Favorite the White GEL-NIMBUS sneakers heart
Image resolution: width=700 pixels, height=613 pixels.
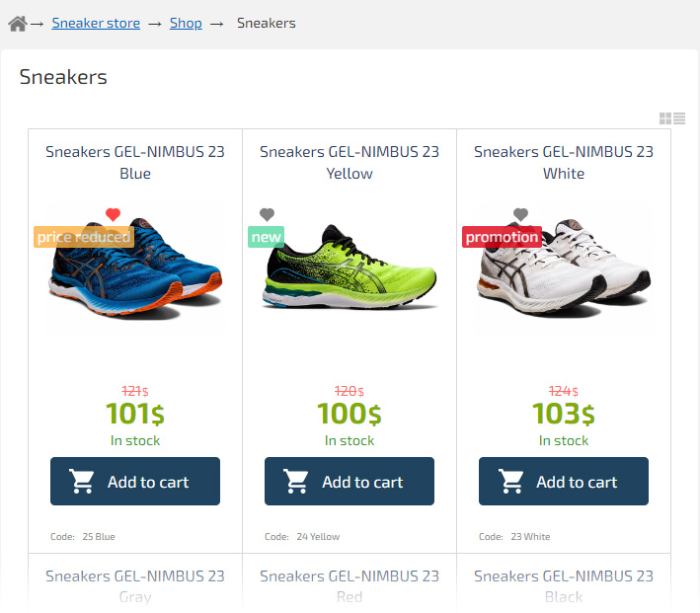pyautogui.click(x=521, y=215)
